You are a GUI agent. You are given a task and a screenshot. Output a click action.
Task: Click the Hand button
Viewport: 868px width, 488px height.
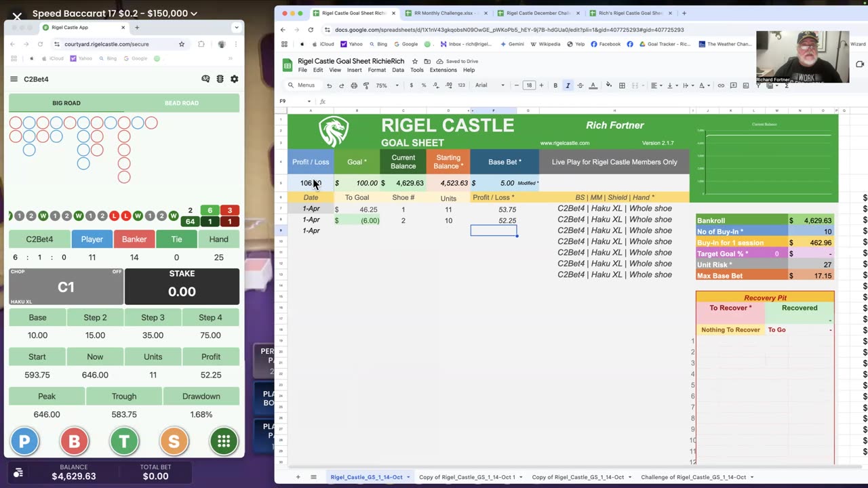(x=218, y=239)
